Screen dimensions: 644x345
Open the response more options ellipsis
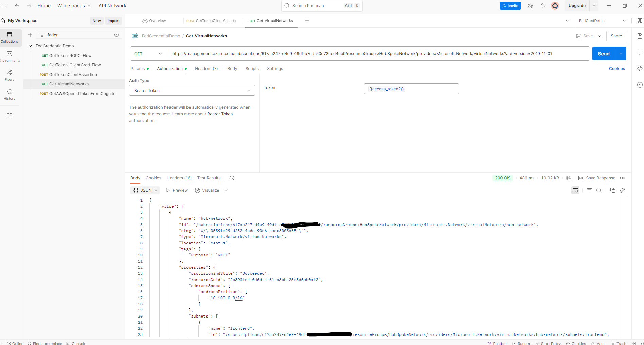pos(622,178)
